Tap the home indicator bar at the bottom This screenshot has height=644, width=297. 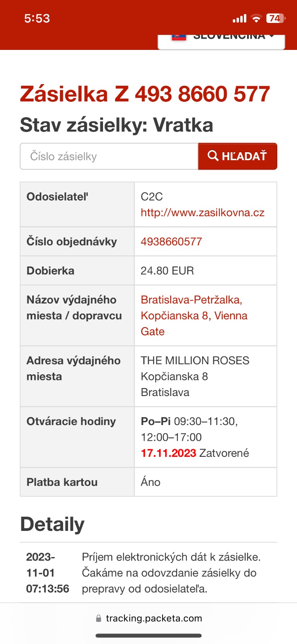click(148, 636)
